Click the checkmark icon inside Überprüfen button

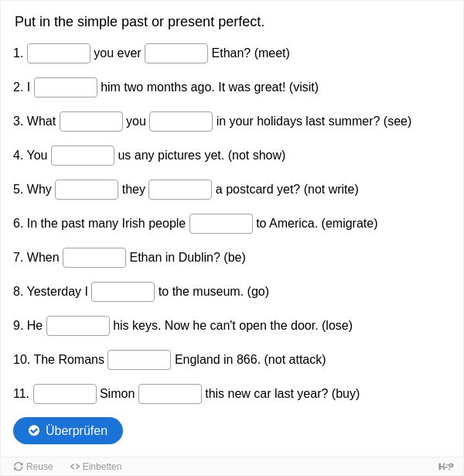(x=34, y=430)
